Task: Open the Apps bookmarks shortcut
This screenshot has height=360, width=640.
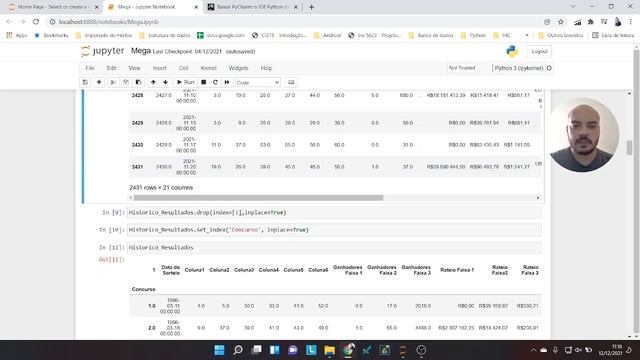Action: coord(16,36)
